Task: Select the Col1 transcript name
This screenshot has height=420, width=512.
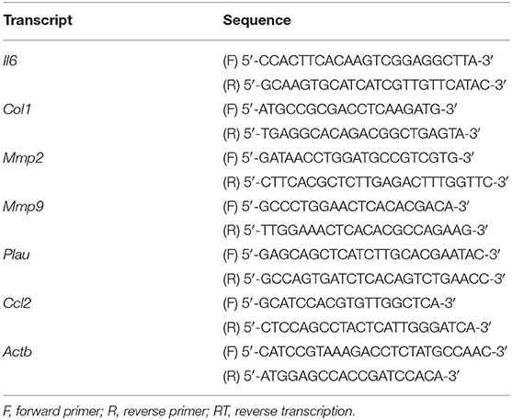Action: coord(17,109)
